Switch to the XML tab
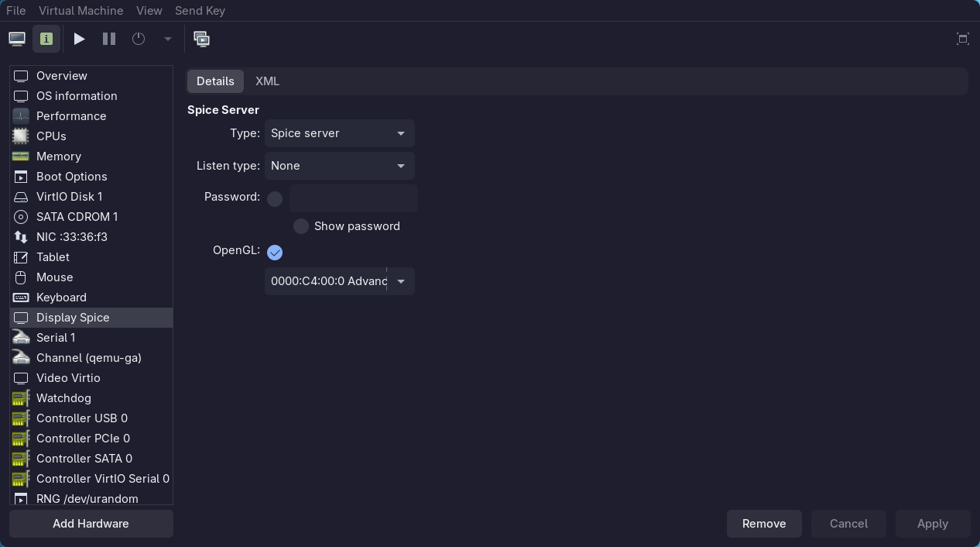 pos(267,81)
